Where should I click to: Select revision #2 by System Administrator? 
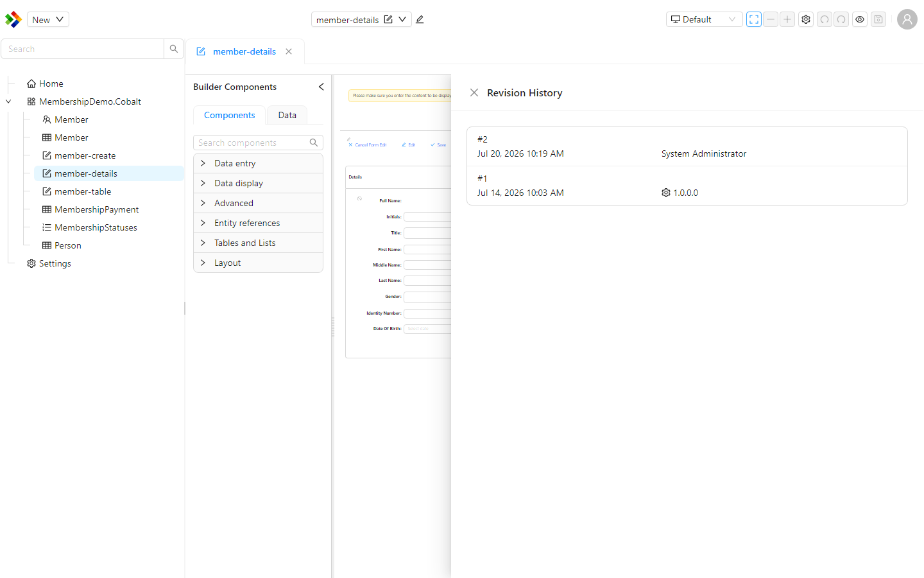(687, 146)
